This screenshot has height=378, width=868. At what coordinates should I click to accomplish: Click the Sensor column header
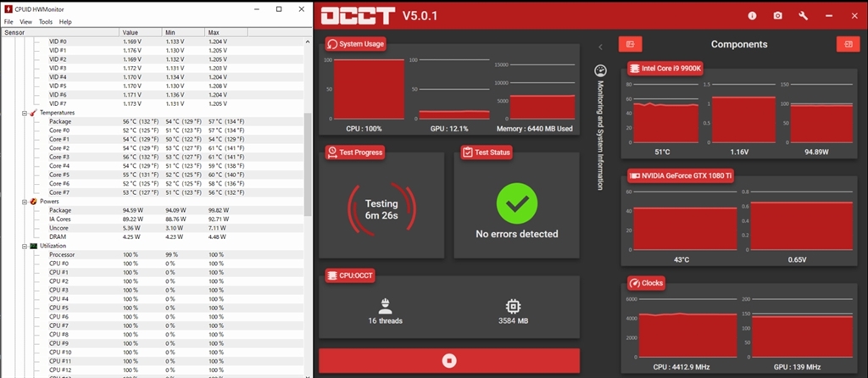pos(60,33)
